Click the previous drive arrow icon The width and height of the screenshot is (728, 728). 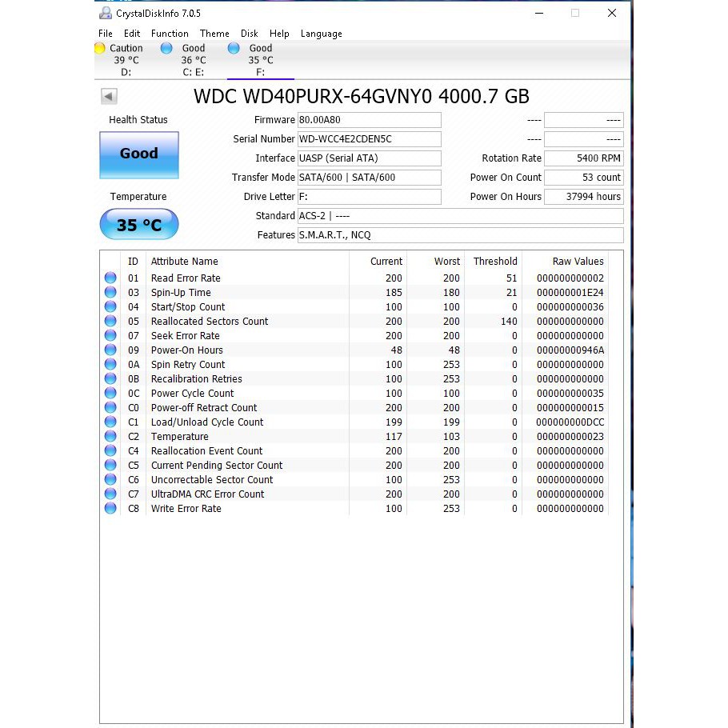[109, 95]
